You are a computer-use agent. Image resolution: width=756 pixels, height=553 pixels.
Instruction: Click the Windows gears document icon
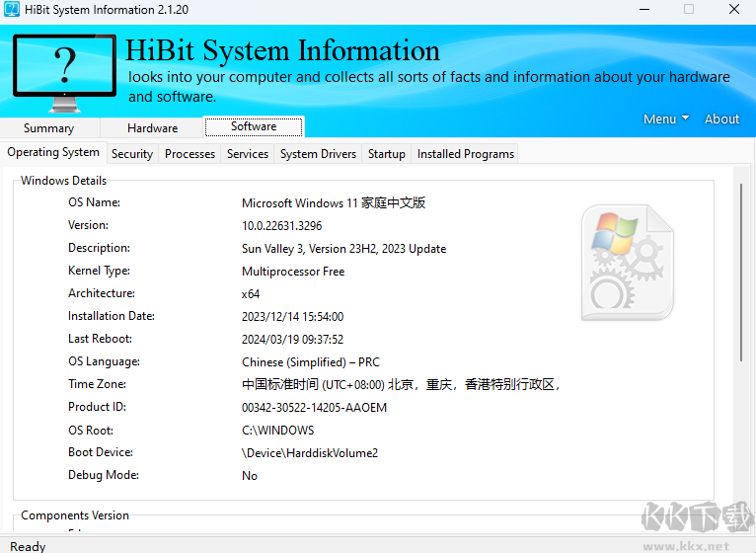(x=627, y=262)
